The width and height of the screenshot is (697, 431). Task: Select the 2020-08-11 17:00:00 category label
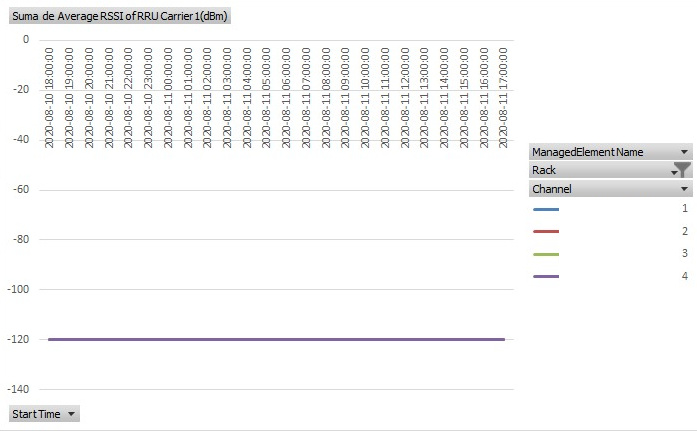coord(503,98)
